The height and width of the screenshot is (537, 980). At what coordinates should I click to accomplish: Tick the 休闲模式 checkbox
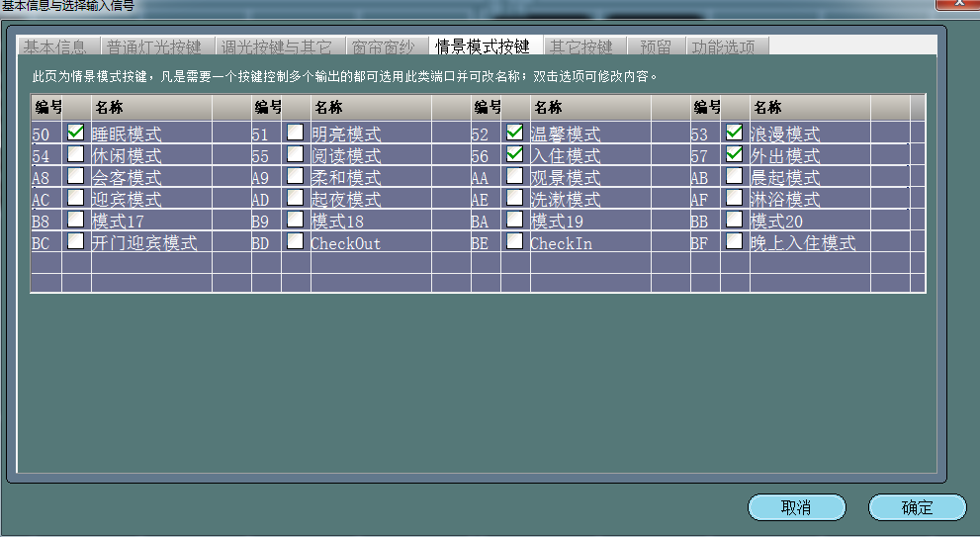75,153
